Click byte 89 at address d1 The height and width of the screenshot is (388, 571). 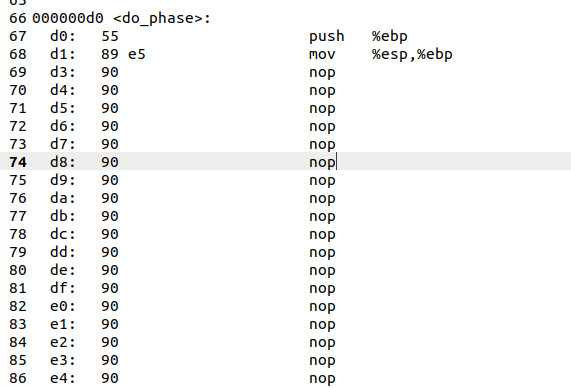(x=110, y=54)
